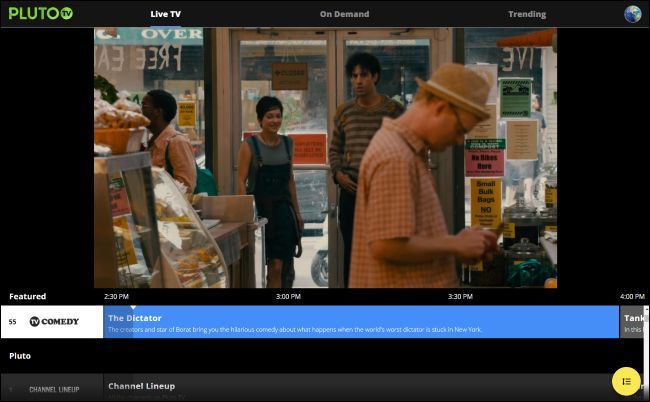This screenshot has height=402, width=650.
Task: Click the white current-time marker triangle
Action: 133,308
